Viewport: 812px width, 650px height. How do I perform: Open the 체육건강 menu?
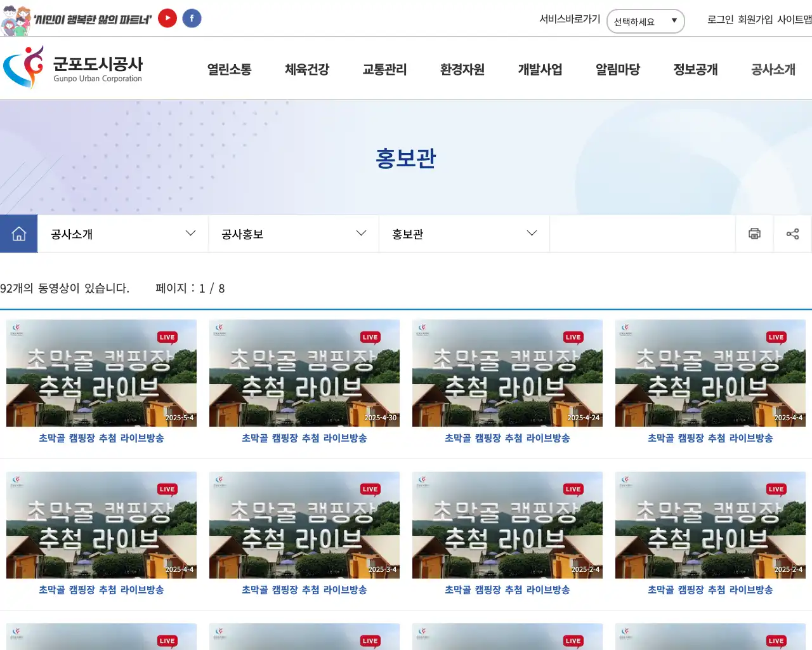click(x=307, y=69)
